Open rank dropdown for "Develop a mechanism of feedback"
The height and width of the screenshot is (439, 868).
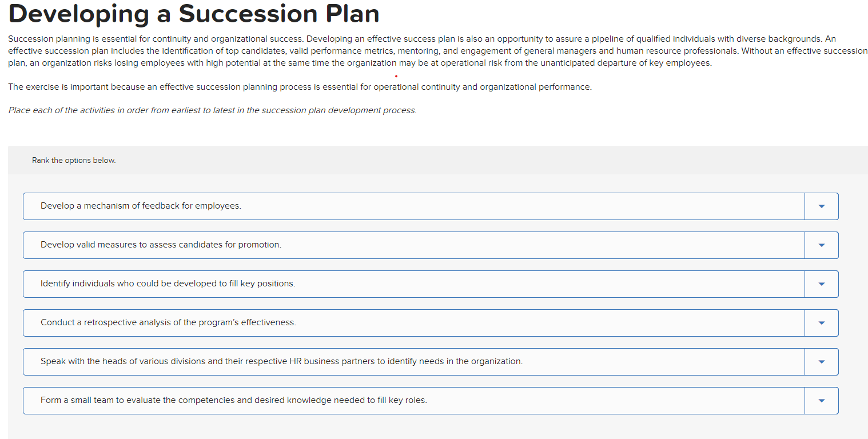[822, 206]
